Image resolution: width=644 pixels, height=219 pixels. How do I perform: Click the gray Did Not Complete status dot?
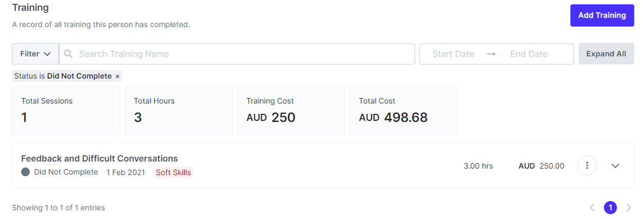[25, 172]
